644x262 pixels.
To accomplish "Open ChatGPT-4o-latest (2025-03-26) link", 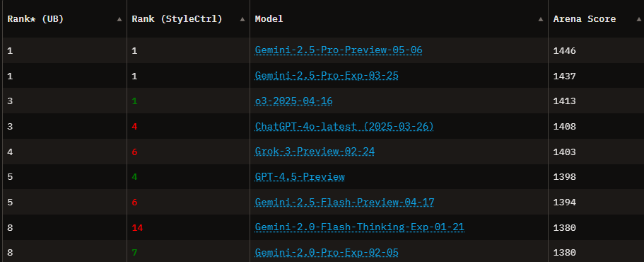I will tap(344, 126).
